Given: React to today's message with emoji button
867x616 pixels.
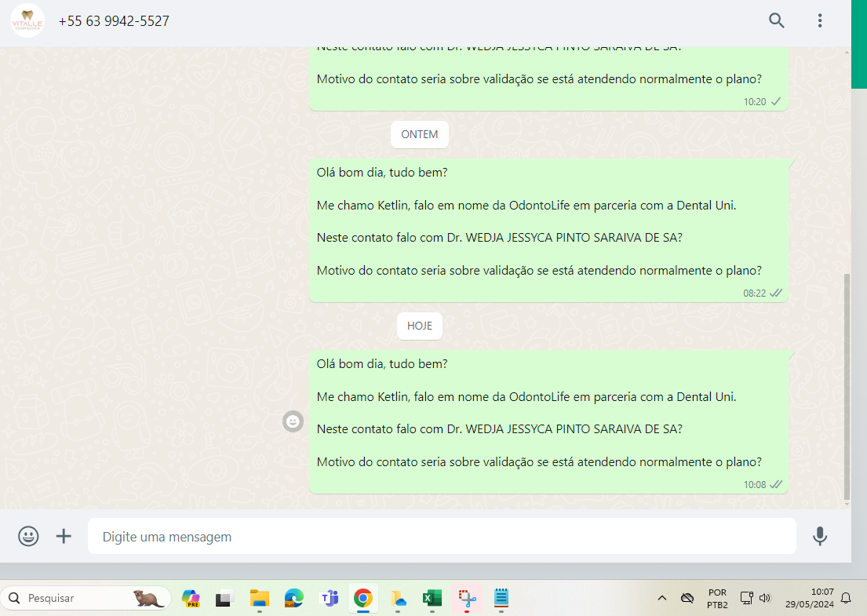Looking at the screenshot, I should (x=293, y=421).
